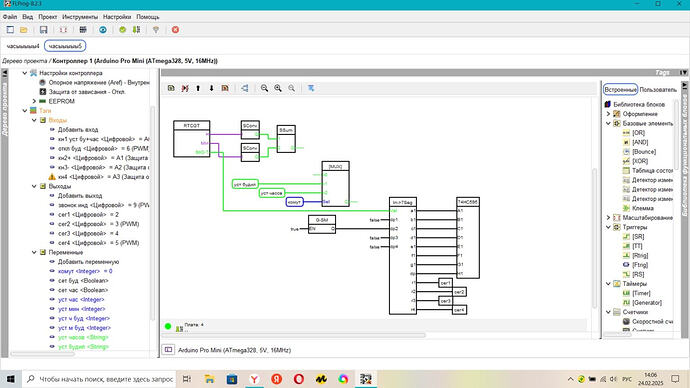Click the Windows taskbar search field
This screenshot has width=690, height=388.
click(99, 379)
